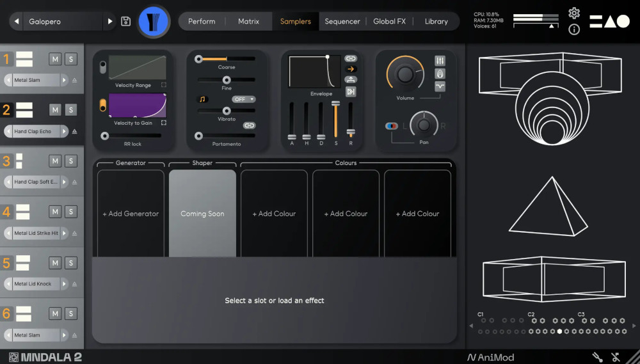This screenshot has width=640, height=364.
Task: Mute sampler 1
Action: 55,59
